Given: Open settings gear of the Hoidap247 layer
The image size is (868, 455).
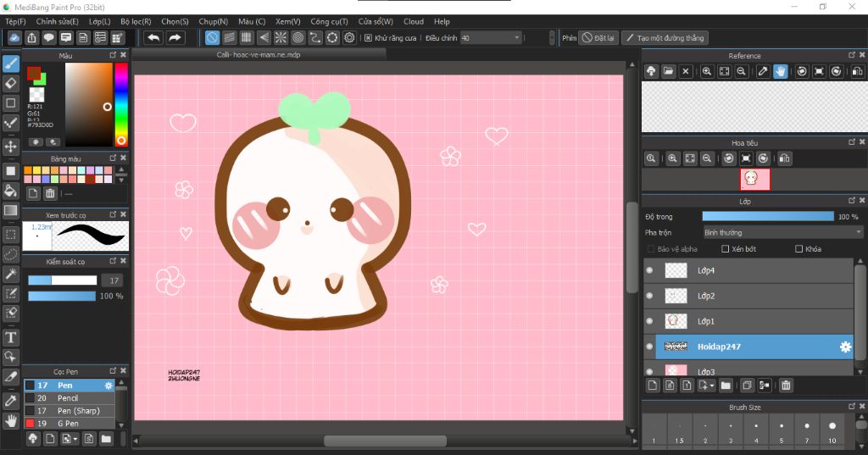Looking at the screenshot, I should tap(845, 347).
